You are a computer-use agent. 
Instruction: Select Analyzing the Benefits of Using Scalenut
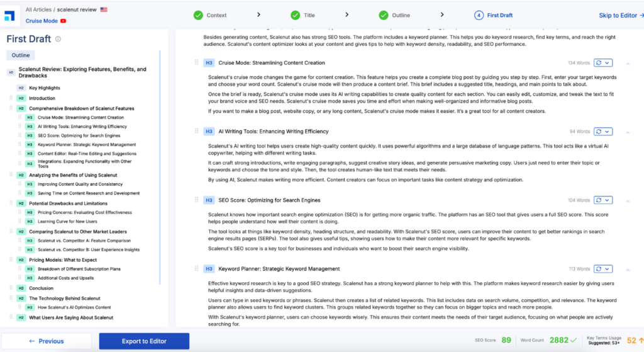[73, 175]
